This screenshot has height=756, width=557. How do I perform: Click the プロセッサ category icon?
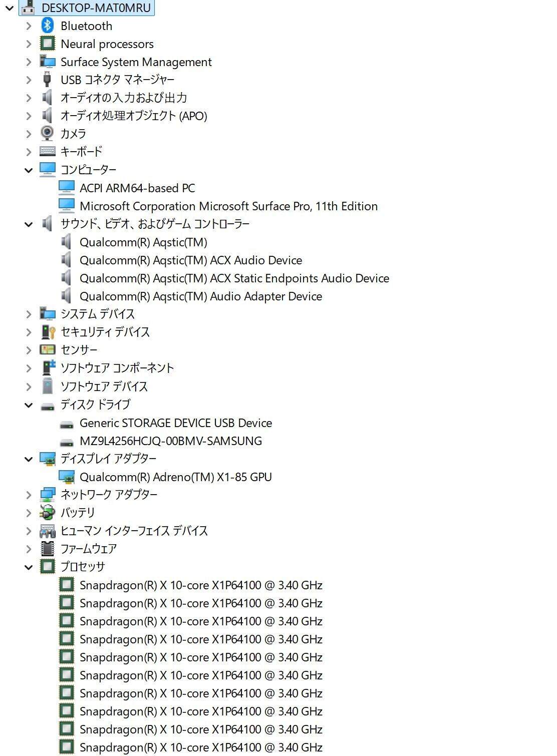[48, 566]
